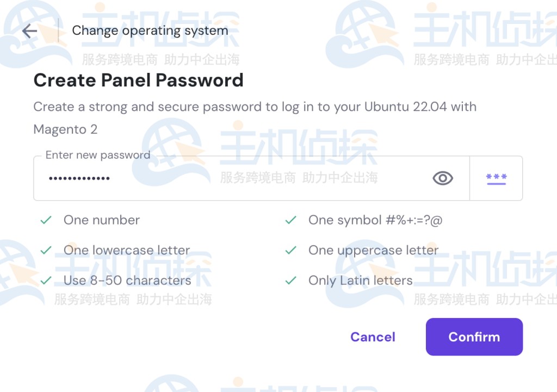The width and height of the screenshot is (557, 392).
Task: Toggle password visibility with eye icon
Action: coord(442,178)
